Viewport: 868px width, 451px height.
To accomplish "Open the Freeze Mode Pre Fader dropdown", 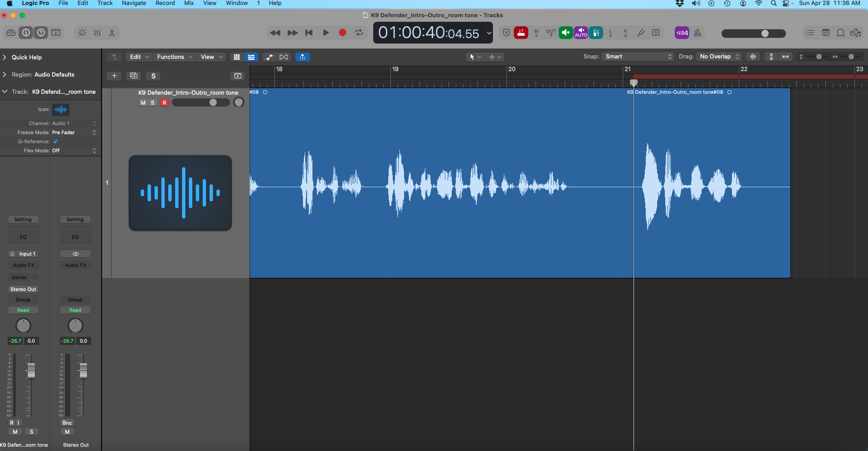I will click(74, 132).
